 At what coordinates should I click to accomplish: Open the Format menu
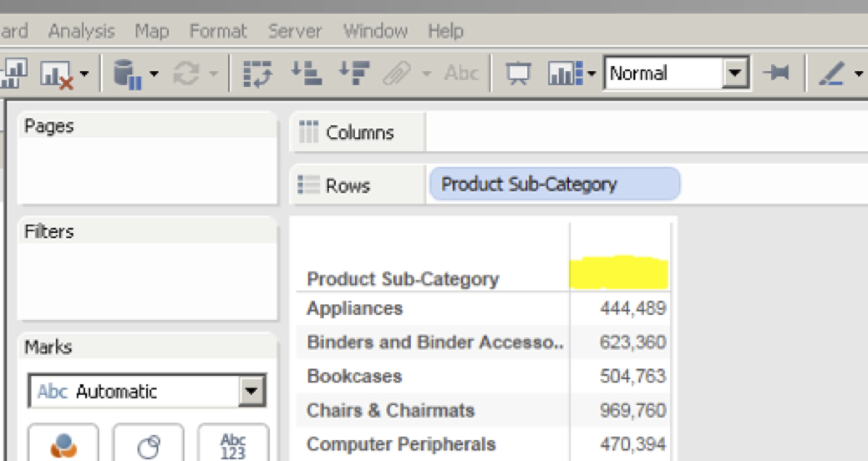(x=218, y=31)
